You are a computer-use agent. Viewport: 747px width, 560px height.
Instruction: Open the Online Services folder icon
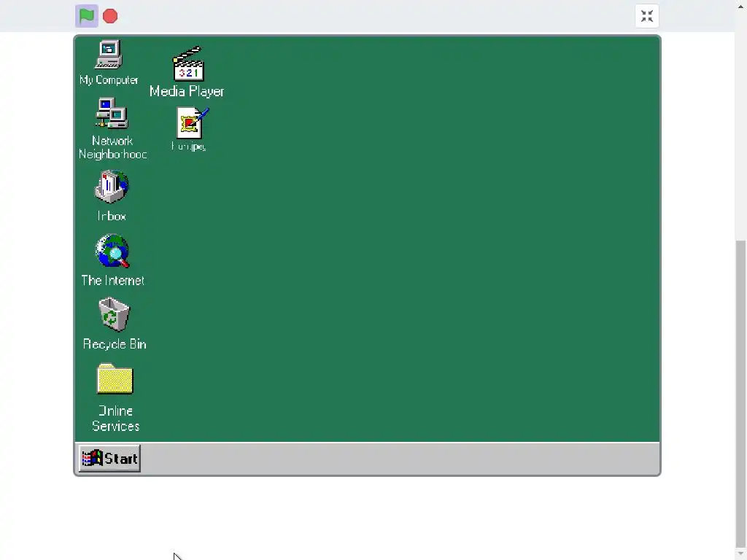[x=115, y=379]
